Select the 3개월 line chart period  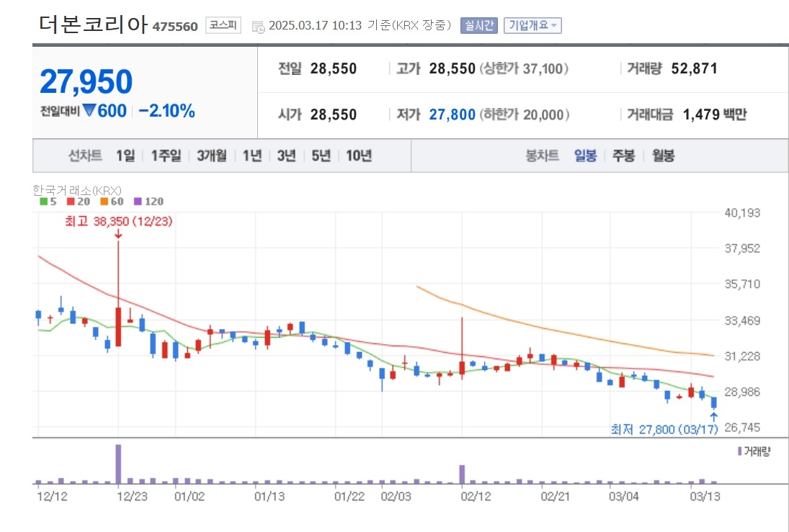tap(211, 156)
